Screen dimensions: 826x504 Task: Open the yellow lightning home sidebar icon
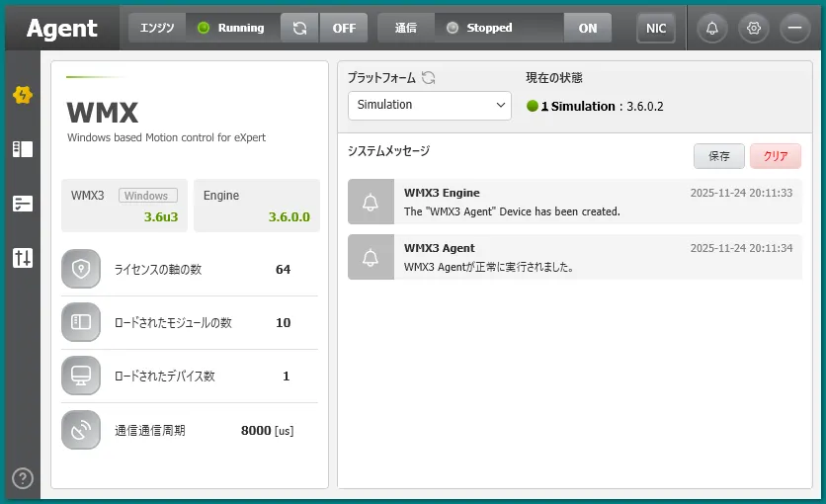pos(22,95)
